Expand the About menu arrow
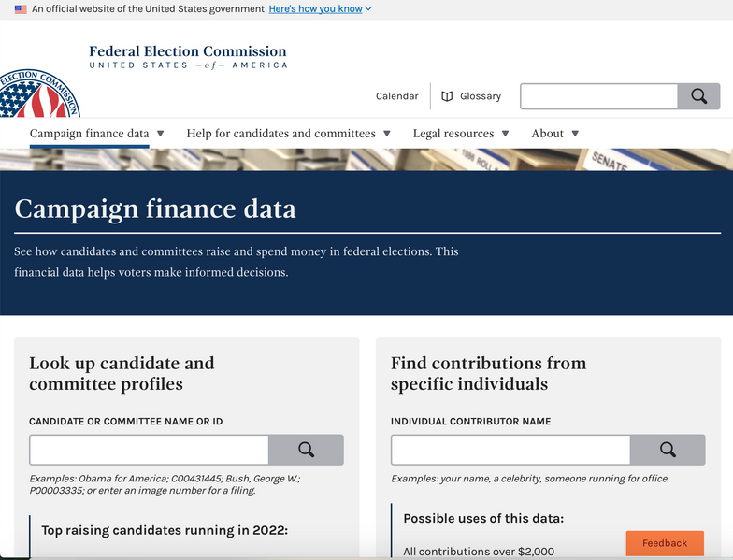Image resolution: width=733 pixels, height=560 pixels. [x=575, y=134]
